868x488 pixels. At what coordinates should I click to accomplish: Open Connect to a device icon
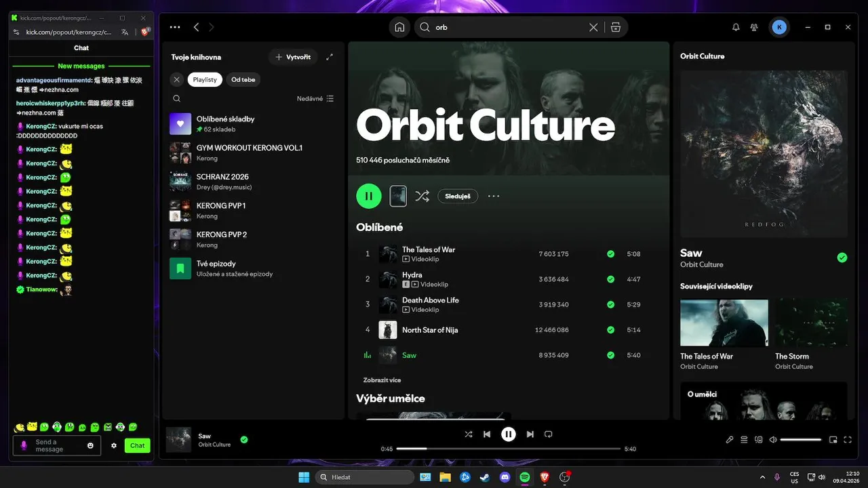click(x=759, y=439)
